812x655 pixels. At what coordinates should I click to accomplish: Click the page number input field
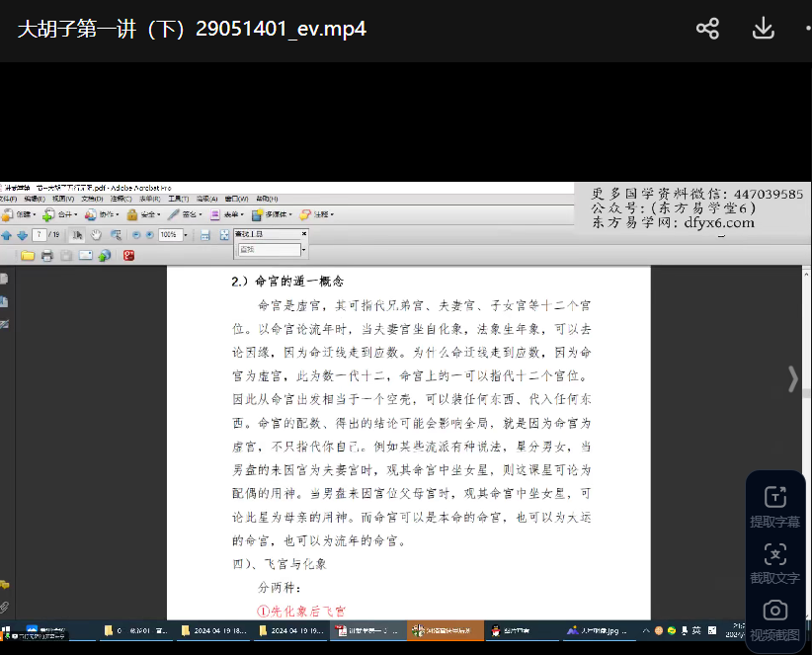40,235
